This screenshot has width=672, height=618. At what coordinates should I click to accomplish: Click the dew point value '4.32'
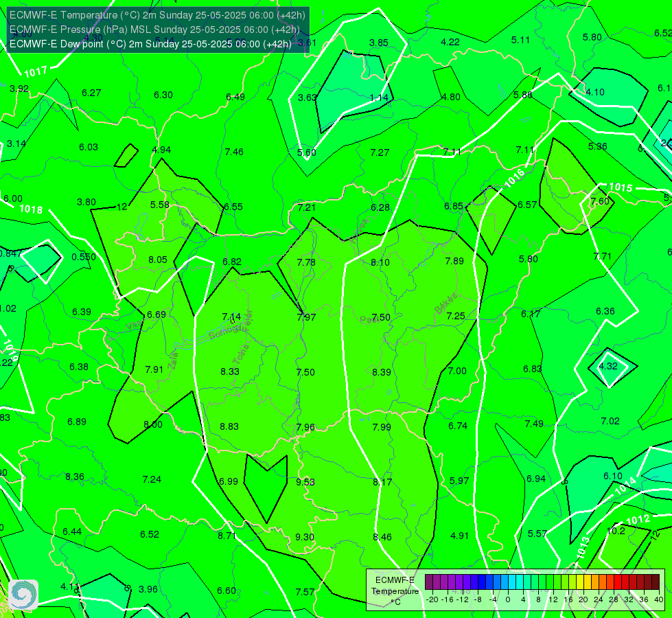(x=607, y=366)
